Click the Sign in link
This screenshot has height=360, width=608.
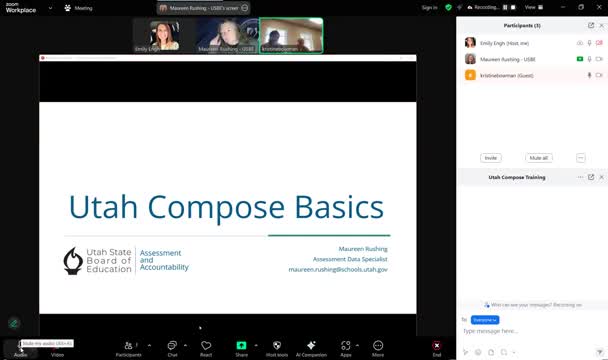(x=429, y=7)
